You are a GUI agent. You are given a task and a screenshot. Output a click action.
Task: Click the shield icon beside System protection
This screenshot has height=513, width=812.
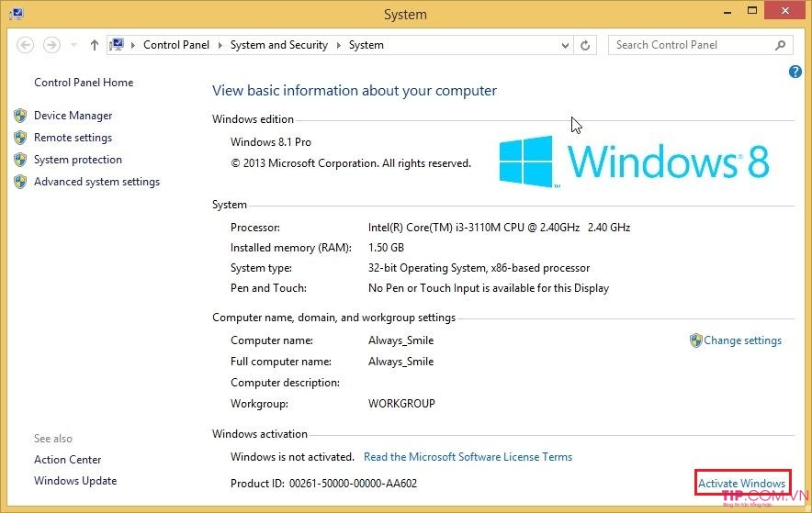pyautogui.click(x=20, y=160)
